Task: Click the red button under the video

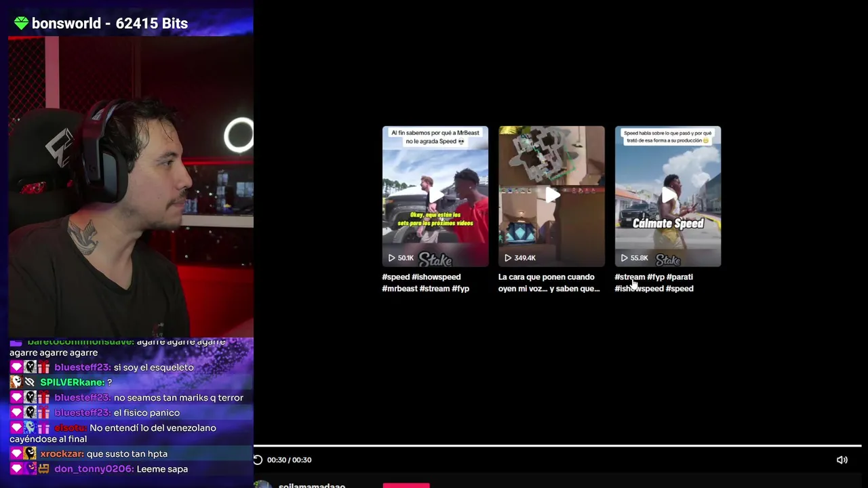Action: (x=406, y=485)
